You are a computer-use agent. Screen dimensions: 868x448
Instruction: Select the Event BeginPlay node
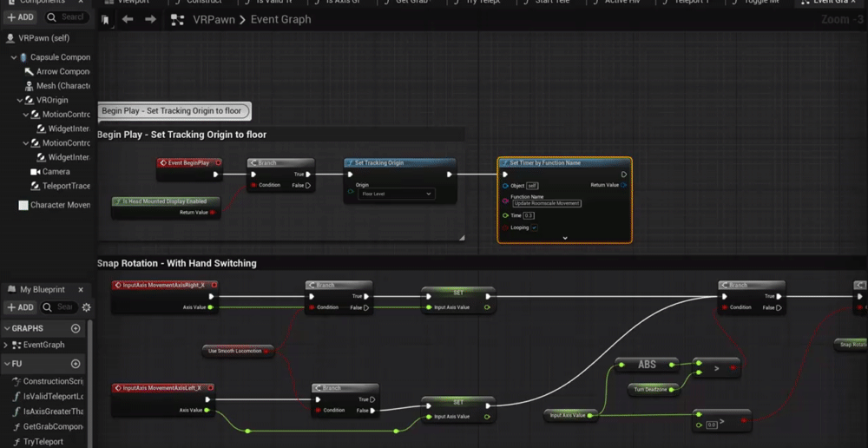pyautogui.click(x=188, y=169)
